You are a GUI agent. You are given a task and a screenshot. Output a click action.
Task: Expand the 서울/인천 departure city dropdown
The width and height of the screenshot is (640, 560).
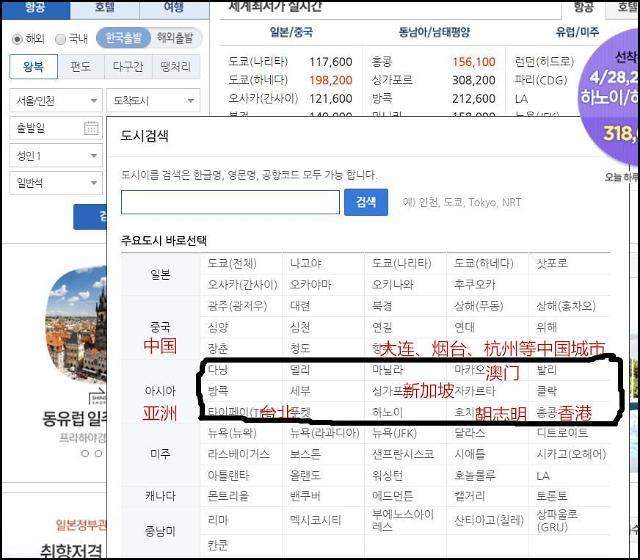click(x=56, y=100)
